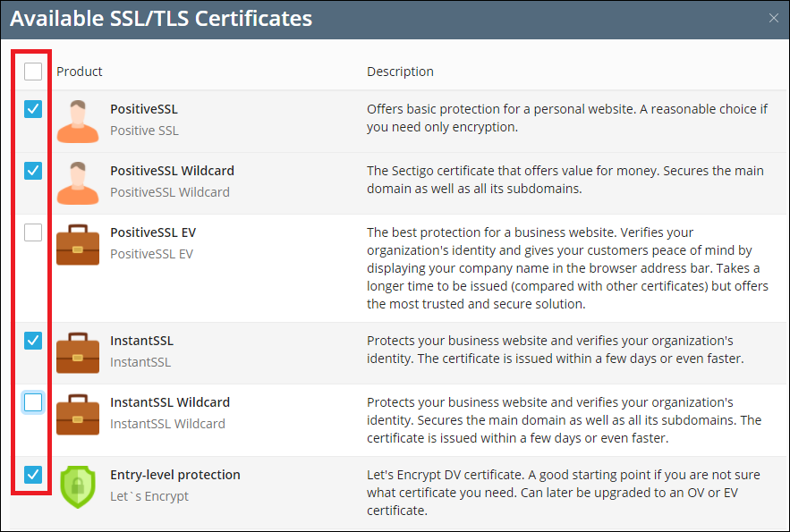Click the InstantSSL Wildcard product name

tap(170, 402)
